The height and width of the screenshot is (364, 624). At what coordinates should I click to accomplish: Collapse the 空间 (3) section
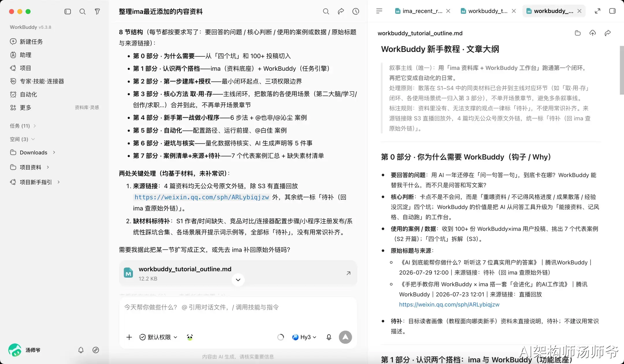click(x=23, y=139)
